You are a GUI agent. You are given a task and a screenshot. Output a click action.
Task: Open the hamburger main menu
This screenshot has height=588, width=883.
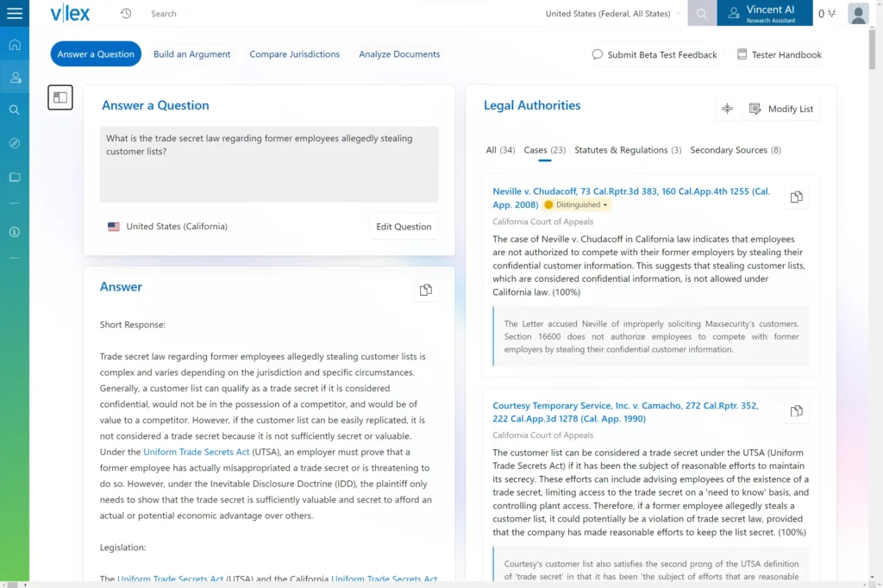15,13
